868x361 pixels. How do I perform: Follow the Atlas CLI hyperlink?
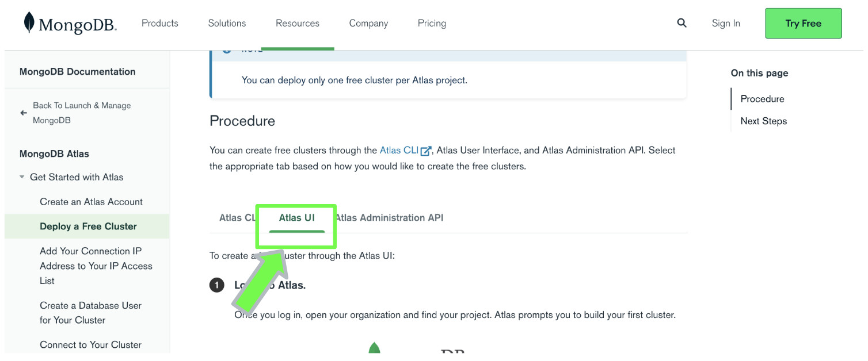(x=399, y=150)
